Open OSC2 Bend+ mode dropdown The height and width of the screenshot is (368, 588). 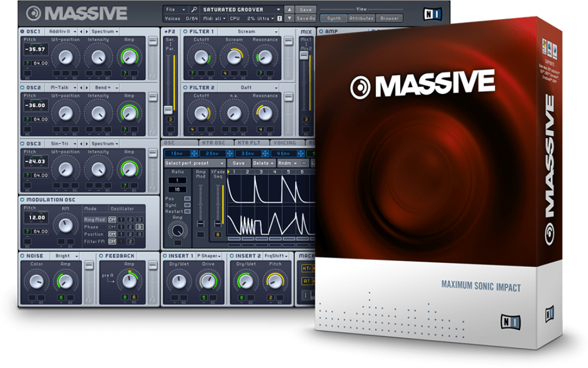pos(106,87)
